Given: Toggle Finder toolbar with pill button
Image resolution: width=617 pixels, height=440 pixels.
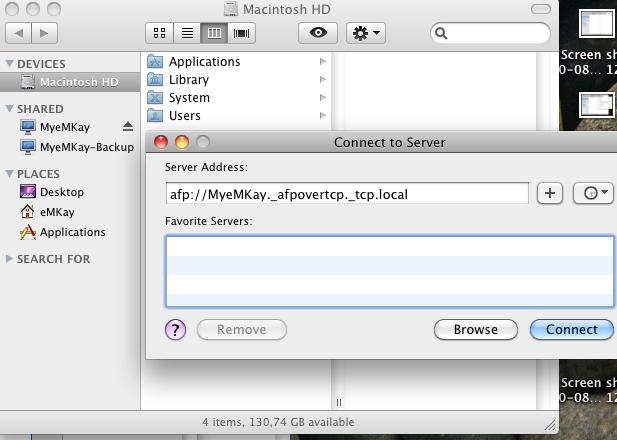Looking at the screenshot, I should pos(541,9).
